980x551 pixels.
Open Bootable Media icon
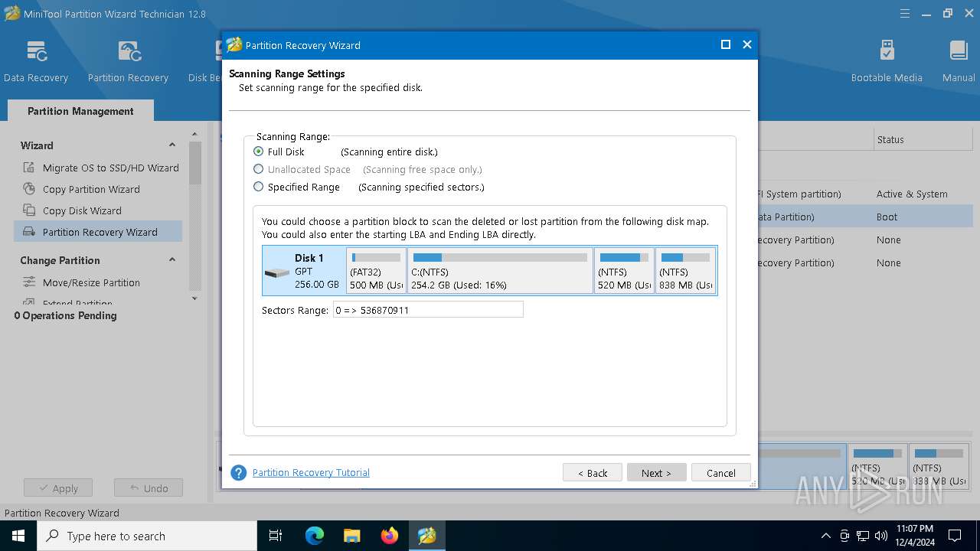coord(887,52)
